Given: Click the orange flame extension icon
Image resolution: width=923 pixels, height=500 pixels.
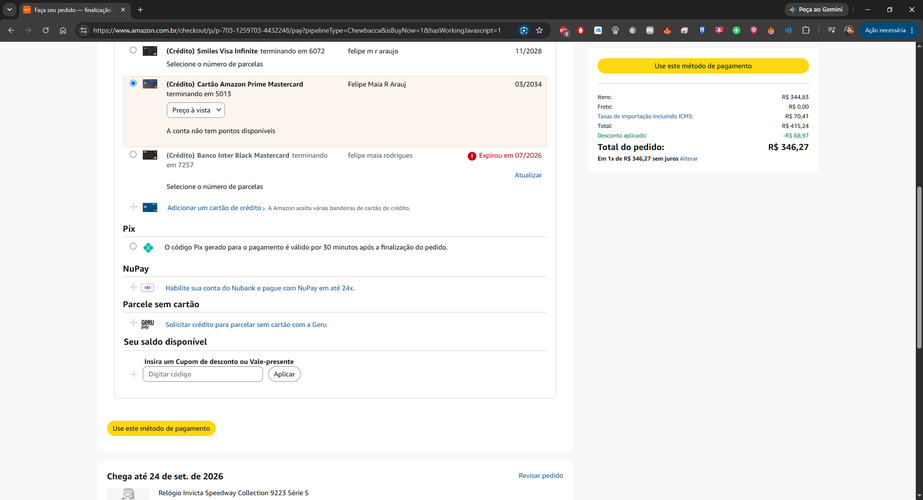Looking at the screenshot, I should click(x=771, y=30).
